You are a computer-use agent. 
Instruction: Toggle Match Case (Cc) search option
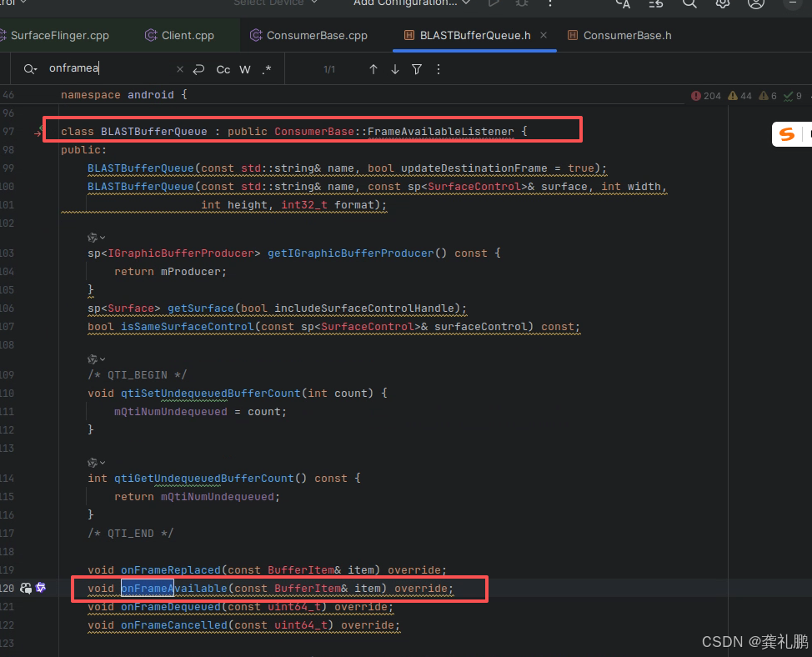pos(223,69)
